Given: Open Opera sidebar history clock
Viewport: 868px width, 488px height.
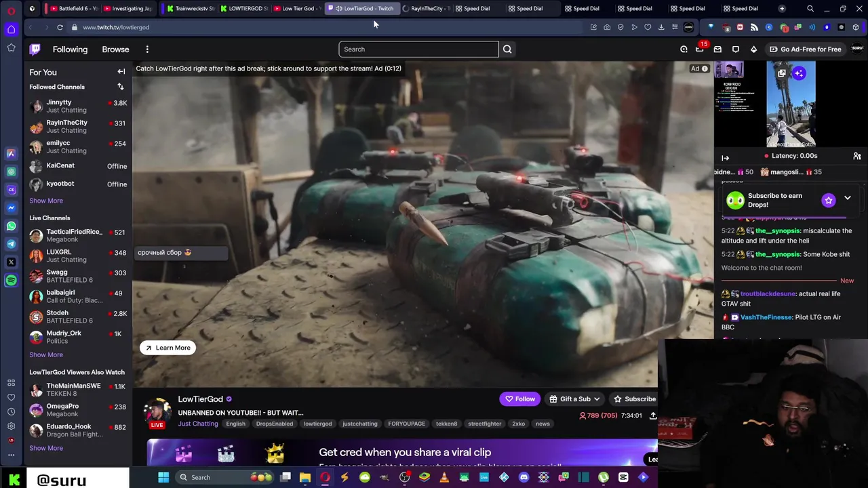Looking at the screenshot, I should 11,411.
